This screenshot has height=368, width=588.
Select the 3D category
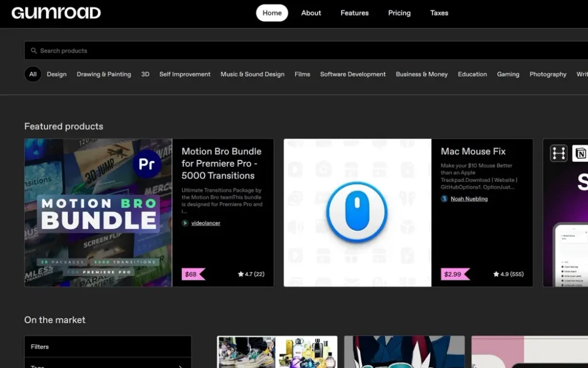[145, 74]
